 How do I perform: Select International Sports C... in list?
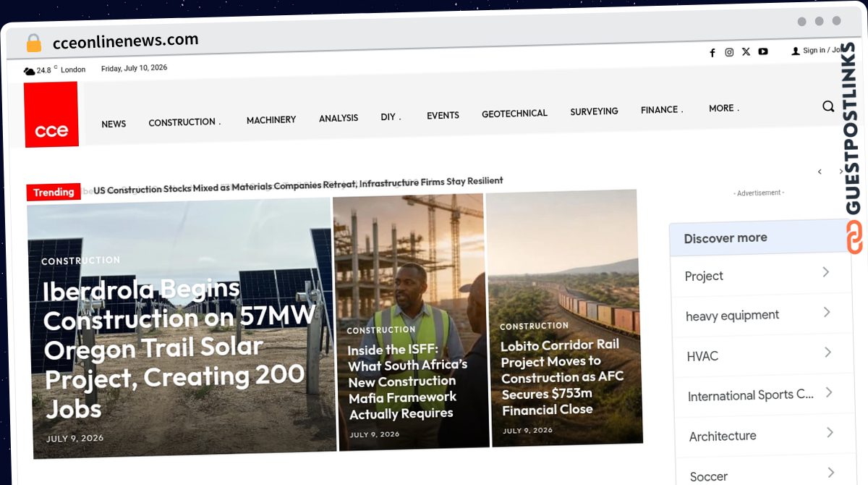tap(751, 395)
